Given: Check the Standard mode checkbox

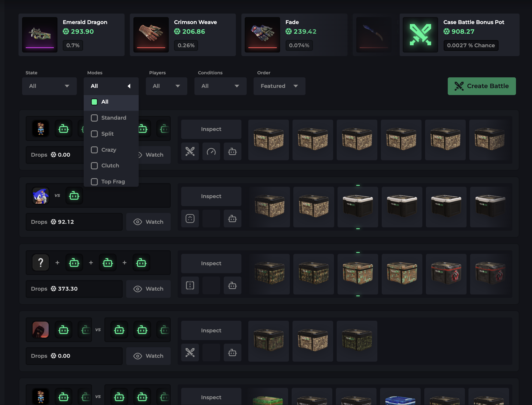Looking at the screenshot, I should [x=94, y=118].
